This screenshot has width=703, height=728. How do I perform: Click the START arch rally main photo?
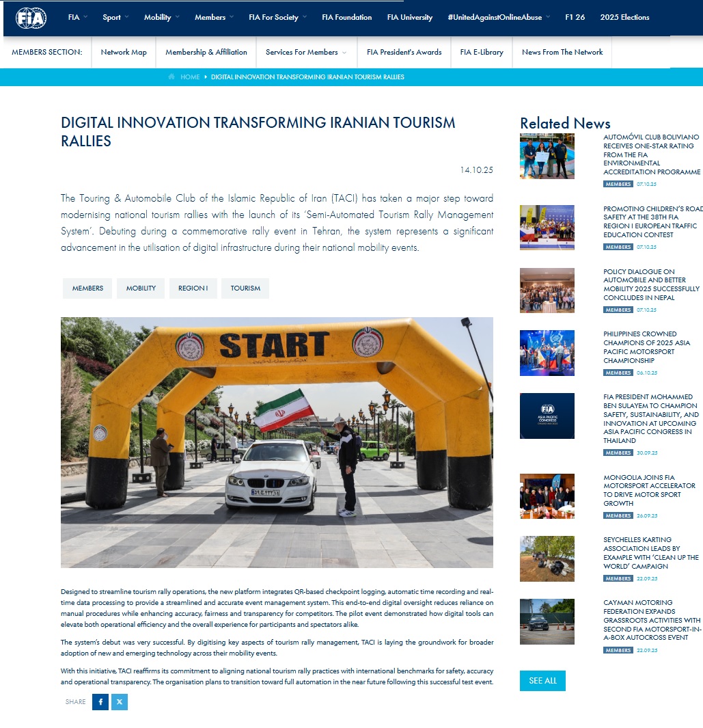point(277,442)
